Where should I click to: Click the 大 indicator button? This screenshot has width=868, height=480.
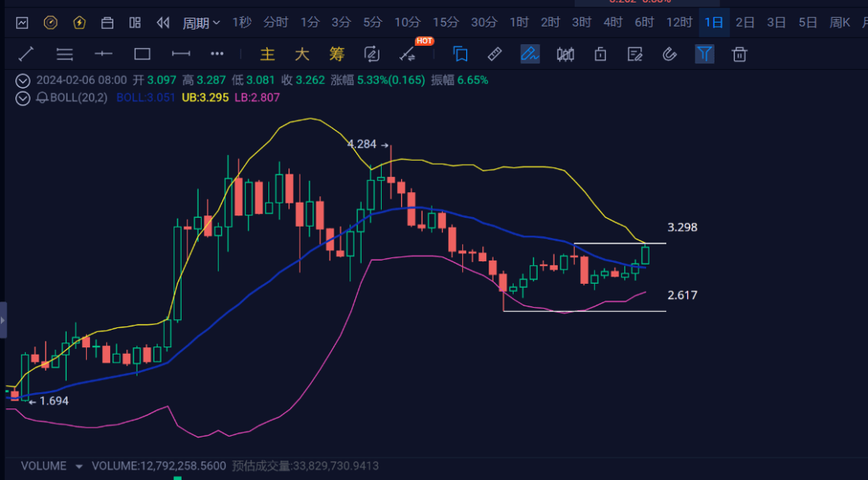pos(301,54)
